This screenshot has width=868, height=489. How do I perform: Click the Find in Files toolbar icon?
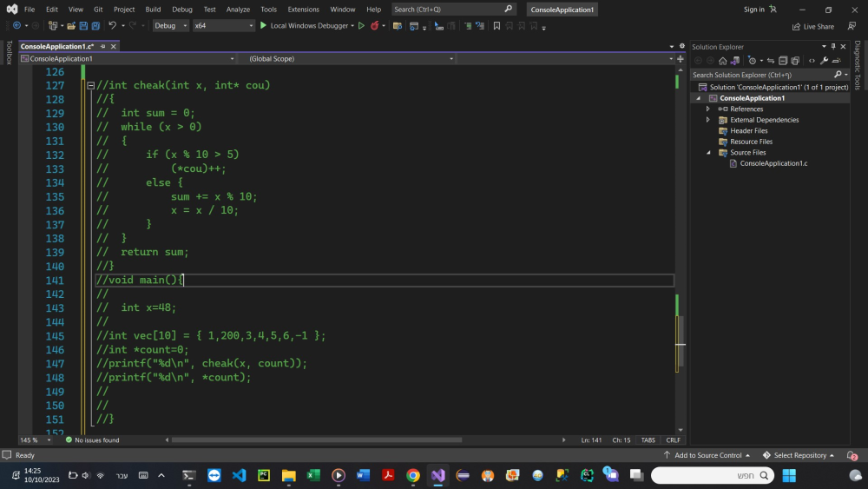point(397,26)
